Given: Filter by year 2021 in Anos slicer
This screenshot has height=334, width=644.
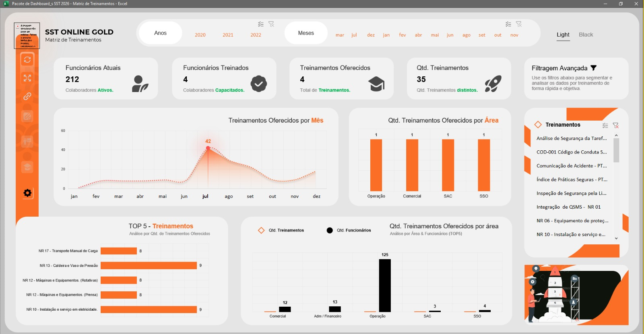Looking at the screenshot, I should [228, 35].
